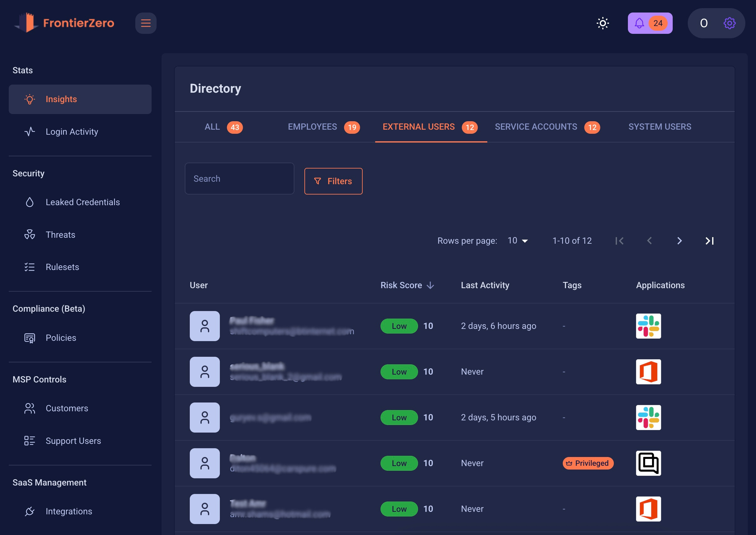Toggle the light/dark theme sun icon
This screenshot has width=756, height=535.
(x=603, y=23)
